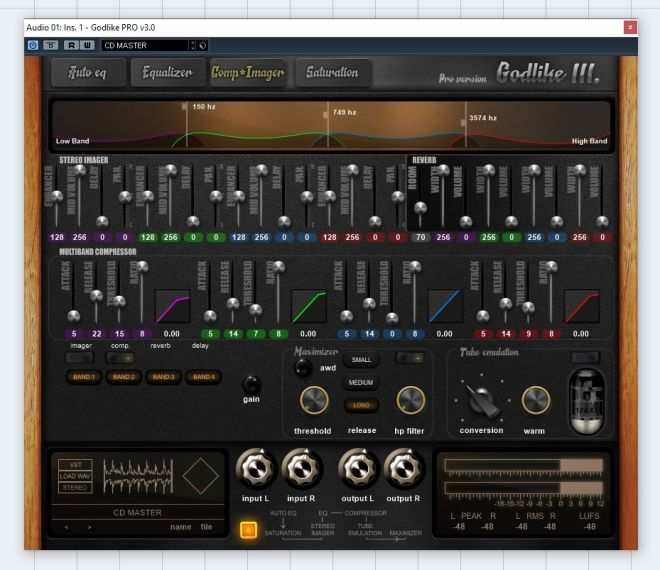660x570 pixels.
Task: Click the green compressor threshold slider knob
Action: [x=255, y=310]
